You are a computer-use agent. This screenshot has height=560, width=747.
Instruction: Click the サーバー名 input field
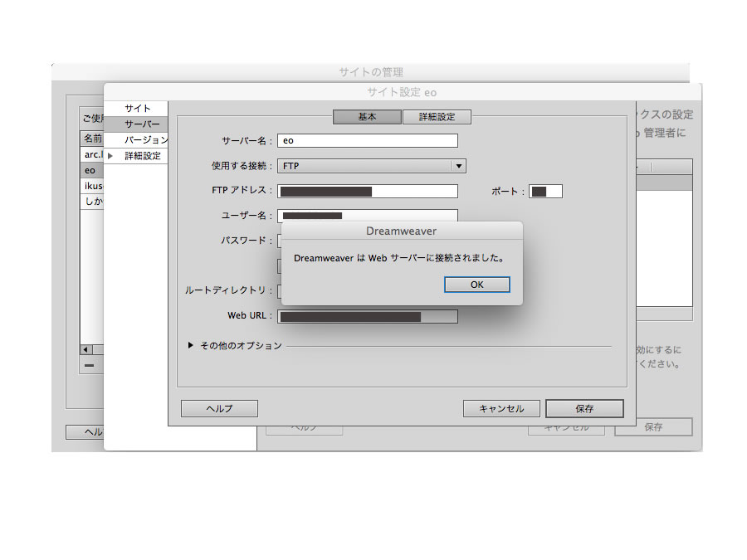click(368, 140)
